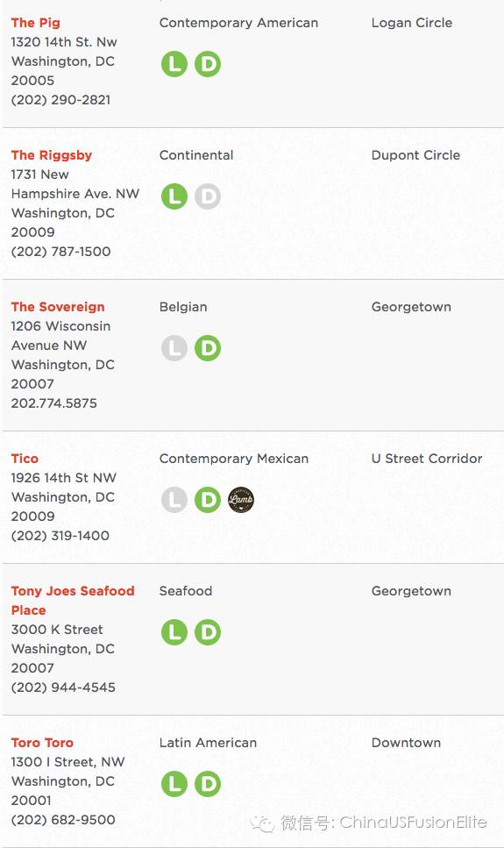The height and width of the screenshot is (848, 504).
Task: Open The Riggsby restaurant link
Action: [52, 155]
